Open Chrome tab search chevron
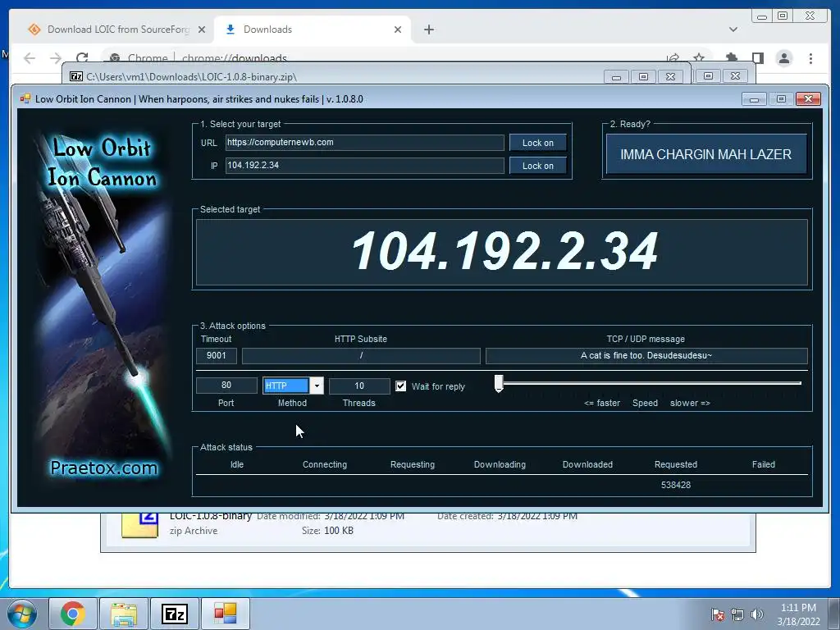840x630 pixels. click(x=733, y=30)
